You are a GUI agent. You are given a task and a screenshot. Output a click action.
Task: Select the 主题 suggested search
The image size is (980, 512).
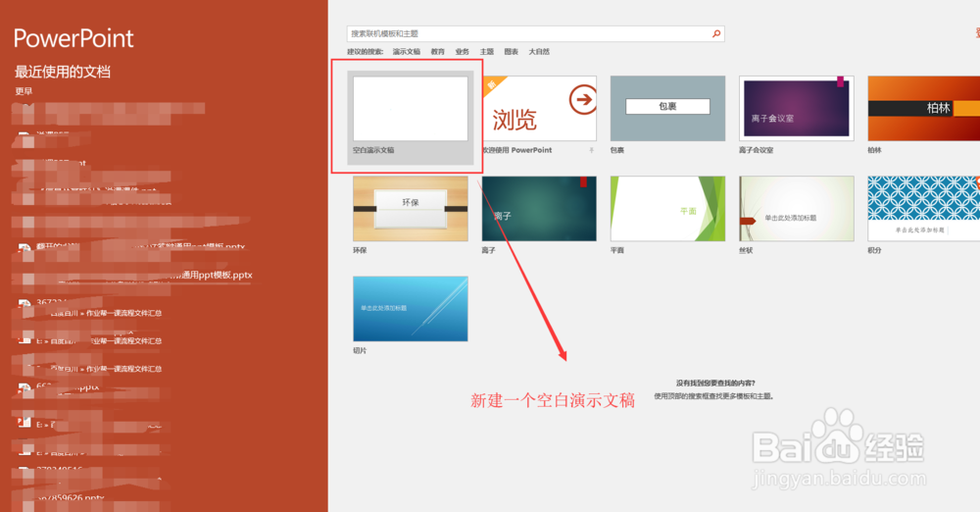coord(487,52)
